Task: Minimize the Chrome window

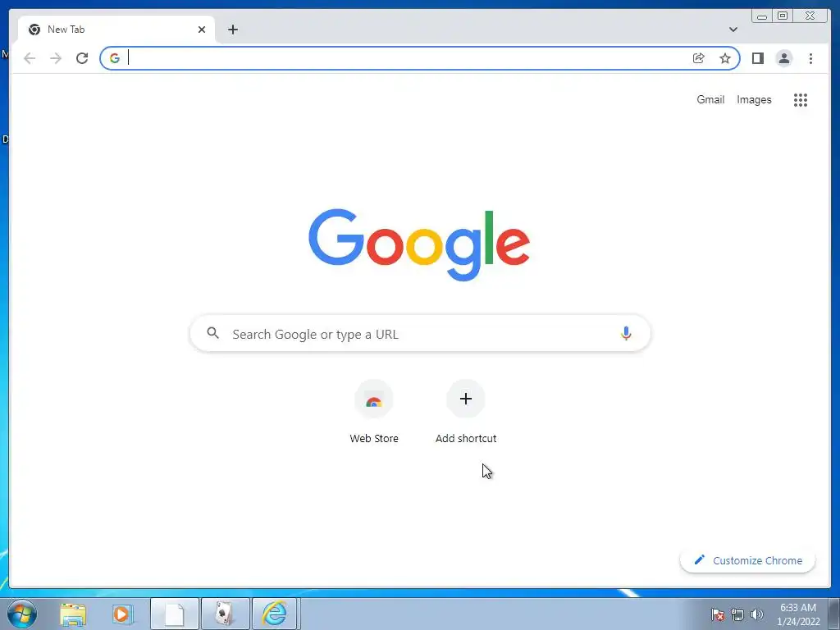Action: click(762, 16)
